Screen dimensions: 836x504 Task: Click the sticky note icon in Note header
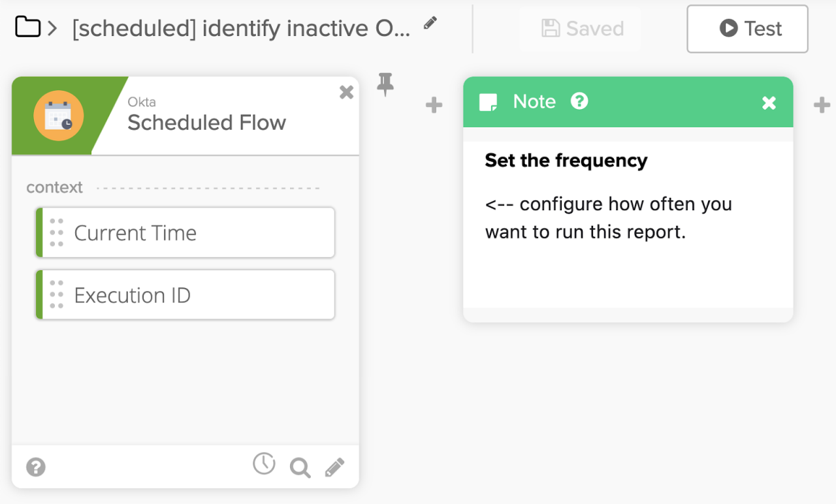click(x=488, y=102)
